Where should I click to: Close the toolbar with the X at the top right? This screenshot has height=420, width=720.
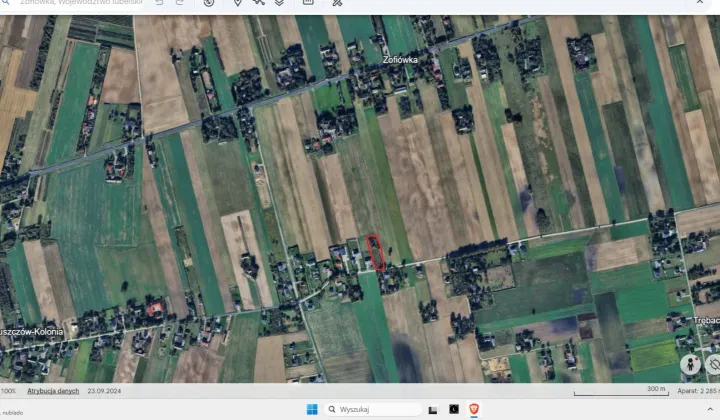[699, 2]
